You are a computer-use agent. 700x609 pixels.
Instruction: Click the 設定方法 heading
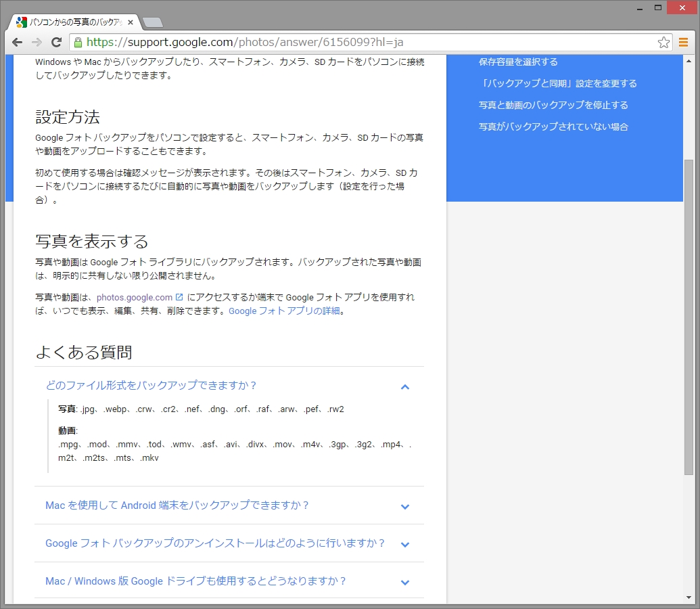68,117
